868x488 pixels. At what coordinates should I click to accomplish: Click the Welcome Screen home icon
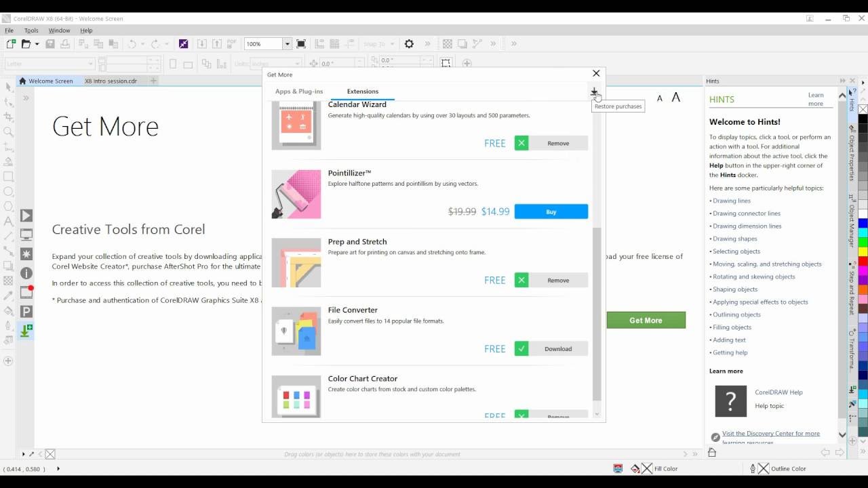click(x=23, y=81)
